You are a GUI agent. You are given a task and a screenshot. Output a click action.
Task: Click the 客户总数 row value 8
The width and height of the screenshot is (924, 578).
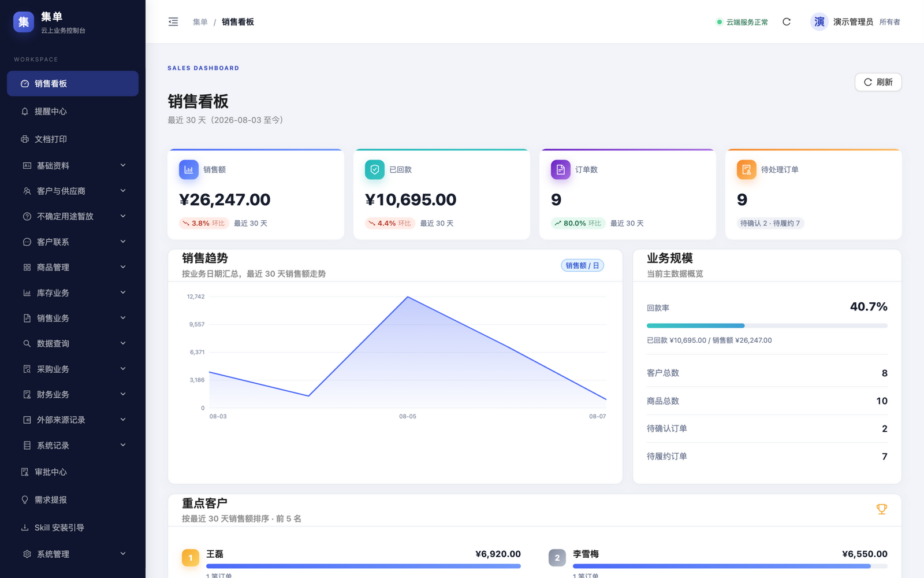click(x=884, y=373)
